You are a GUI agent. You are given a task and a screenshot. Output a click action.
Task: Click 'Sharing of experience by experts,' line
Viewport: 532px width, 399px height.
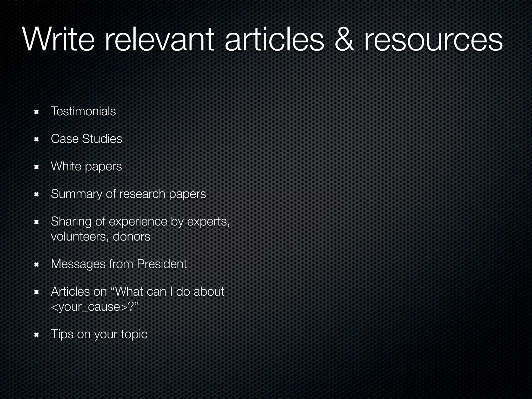(140, 221)
